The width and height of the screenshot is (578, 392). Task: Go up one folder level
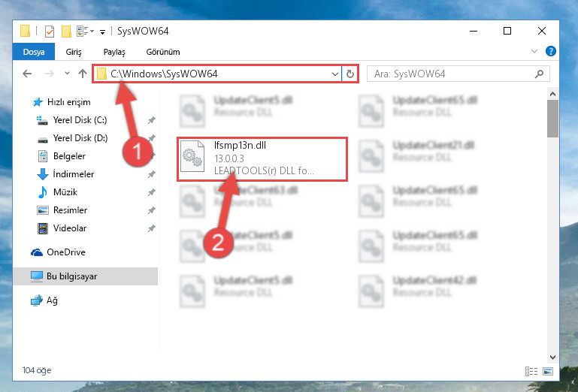coord(83,74)
